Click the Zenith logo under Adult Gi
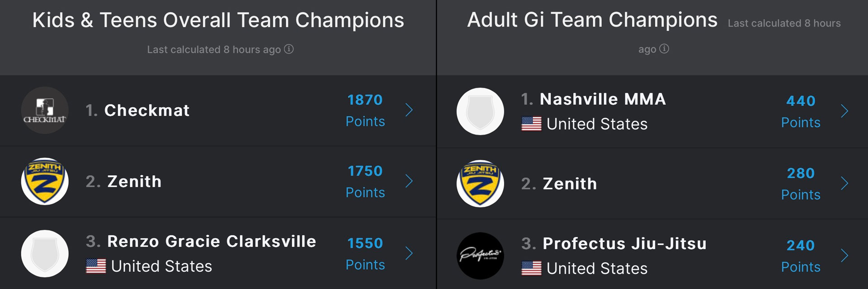 click(x=480, y=183)
